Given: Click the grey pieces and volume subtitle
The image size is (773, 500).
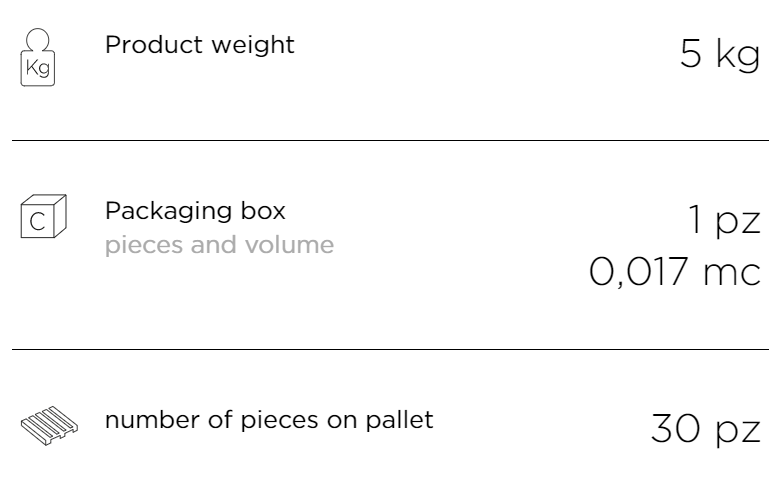Looking at the screenshot, I should point(219,246).
